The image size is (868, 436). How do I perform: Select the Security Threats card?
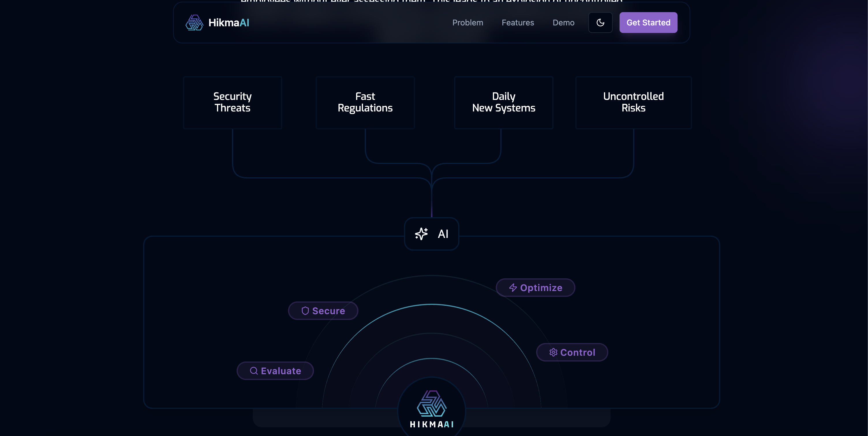(x=232, y=102)
